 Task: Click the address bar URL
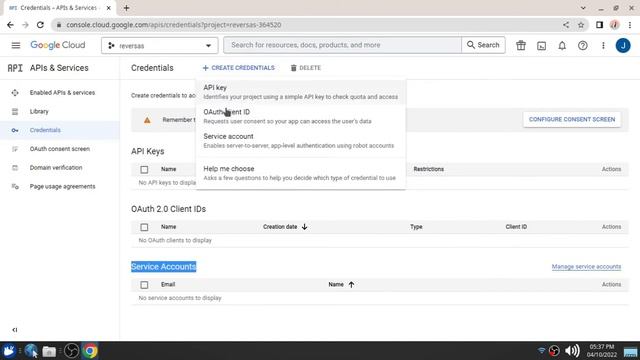pyautogui.click(x=173, y=25)
